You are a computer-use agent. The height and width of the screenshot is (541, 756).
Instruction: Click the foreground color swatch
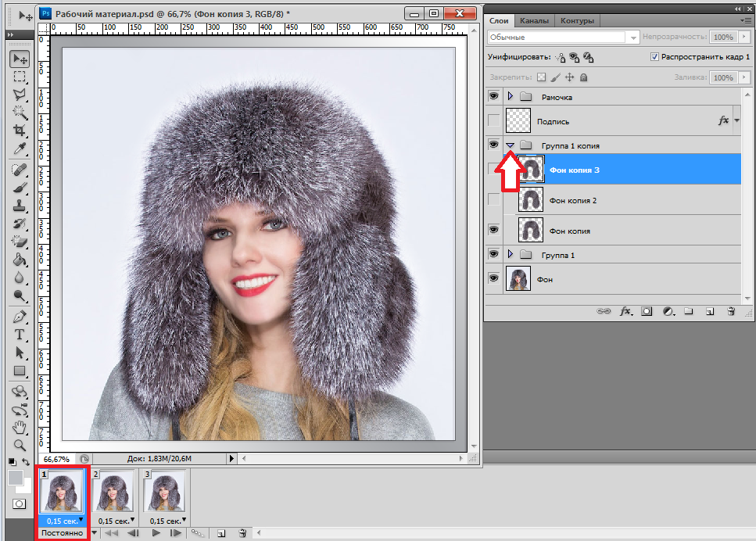(x=16, y=477)
